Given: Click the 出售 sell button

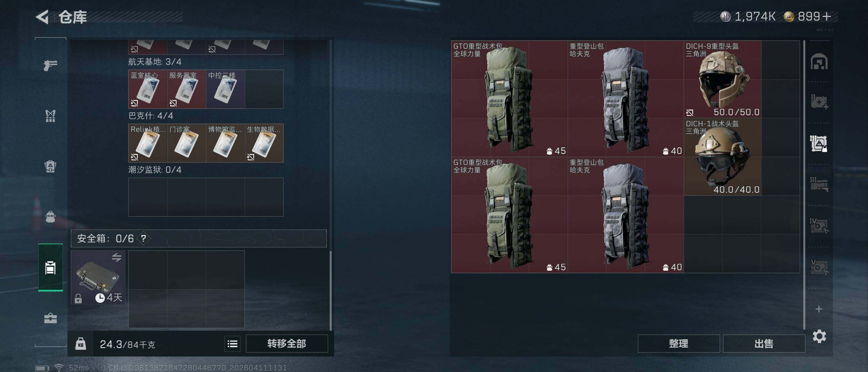Looking at the screenshot, I should pyautogui.click(x=764, y=344).
